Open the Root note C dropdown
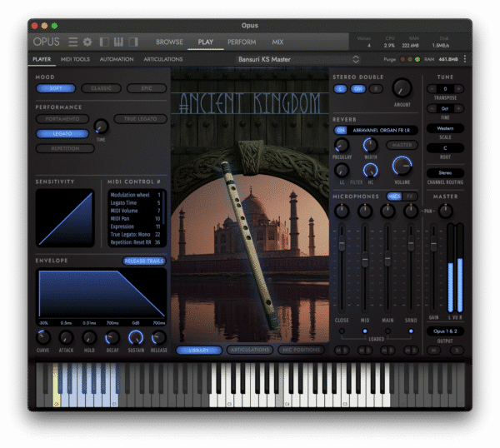500x448 pixels. point(445,148)
